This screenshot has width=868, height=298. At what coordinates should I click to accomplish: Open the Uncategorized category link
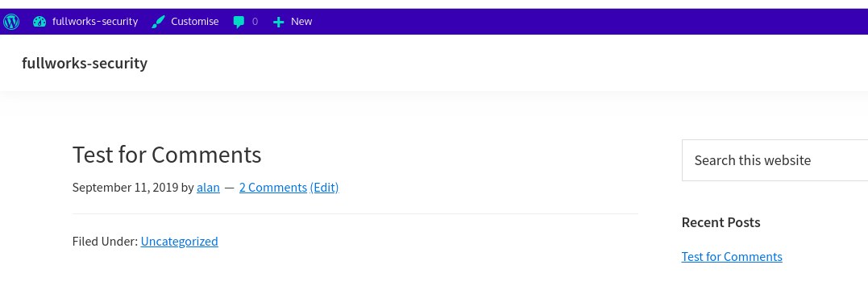click(180, 242)
